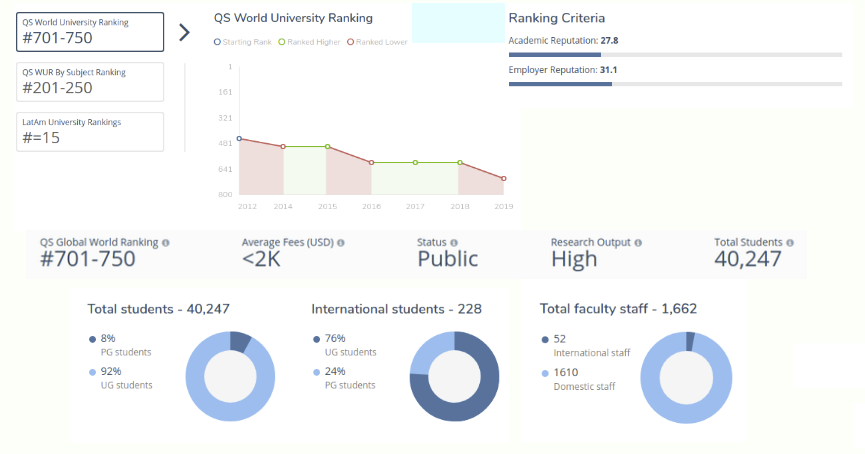This screenshot has width=865, height=454.
Task: Open the LatAm University Rankings card
Action: coord(90,132)
